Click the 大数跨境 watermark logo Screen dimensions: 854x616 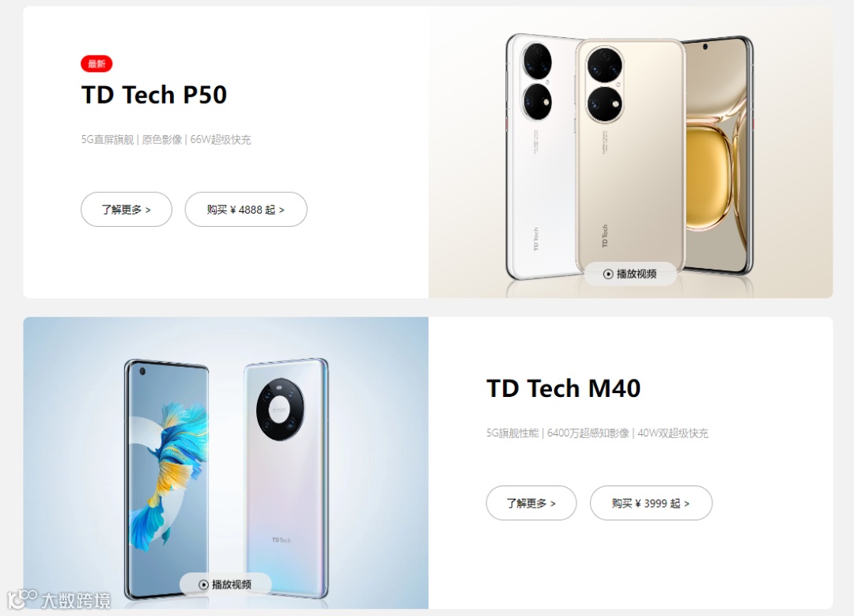click(x=59, y=599)
